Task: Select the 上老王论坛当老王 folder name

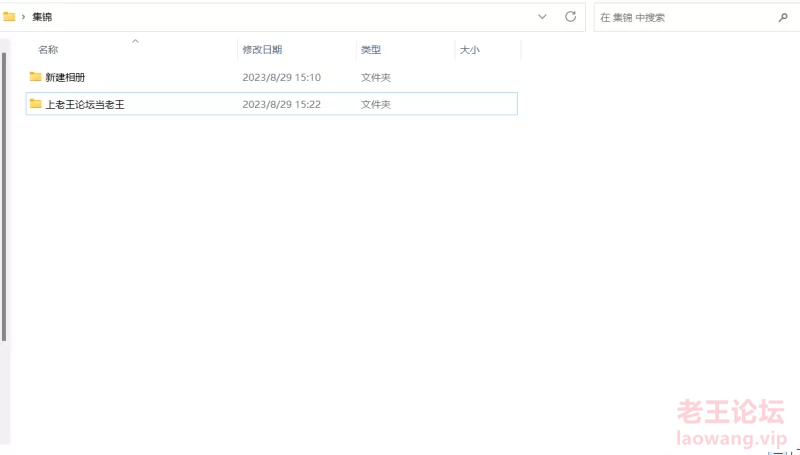Action: [x=85, y=104]
